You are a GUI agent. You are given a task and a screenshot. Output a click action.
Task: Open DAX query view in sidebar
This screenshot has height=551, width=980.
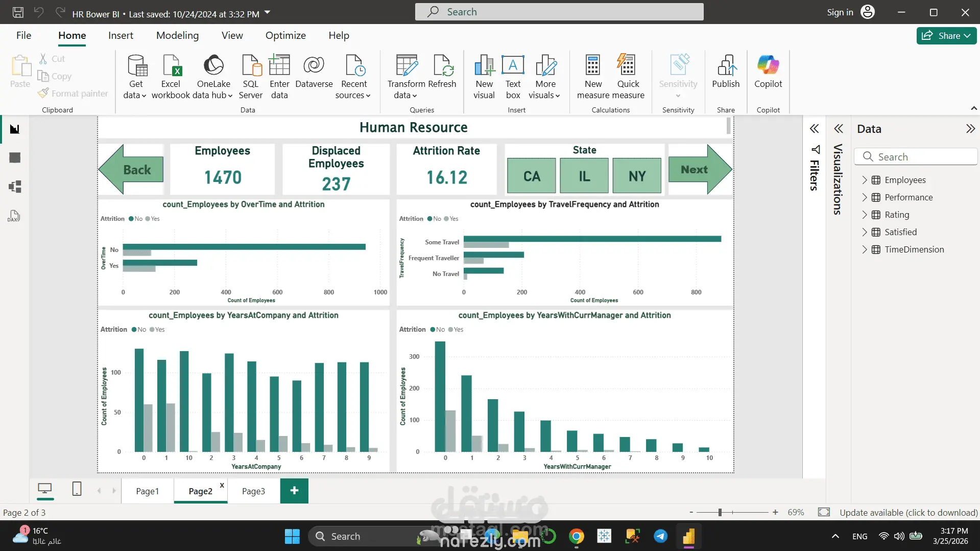[14, 216]
